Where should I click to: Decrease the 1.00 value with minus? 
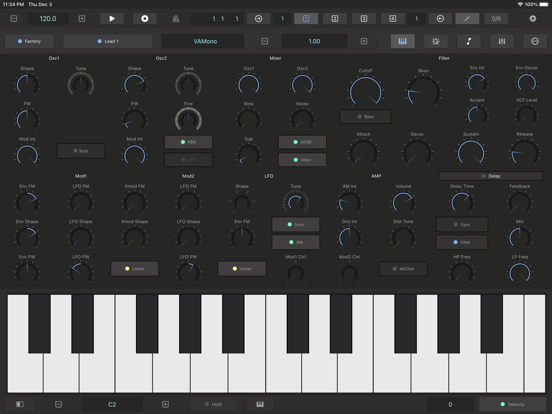tap(264, 41)
